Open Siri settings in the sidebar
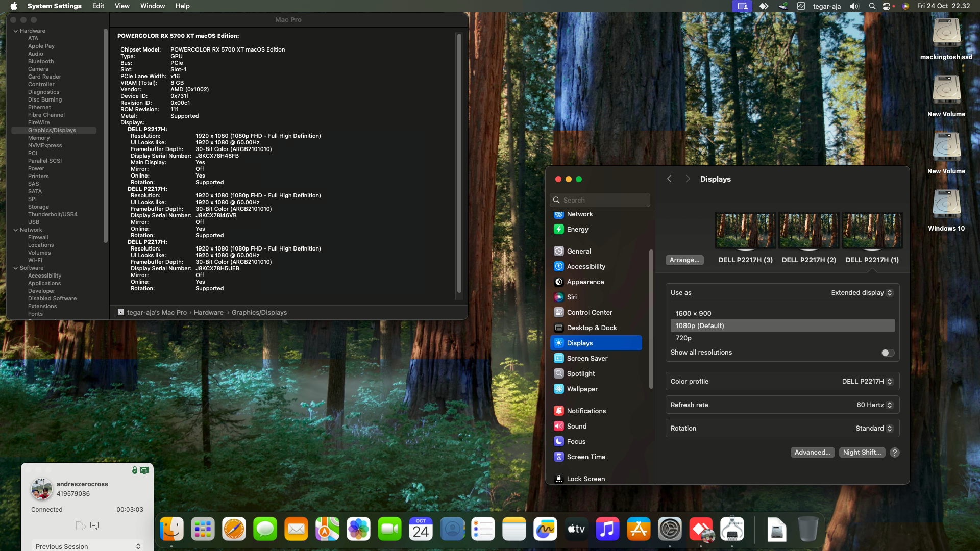980x551 pixels. pyautogui.click(x=596, y=297)
